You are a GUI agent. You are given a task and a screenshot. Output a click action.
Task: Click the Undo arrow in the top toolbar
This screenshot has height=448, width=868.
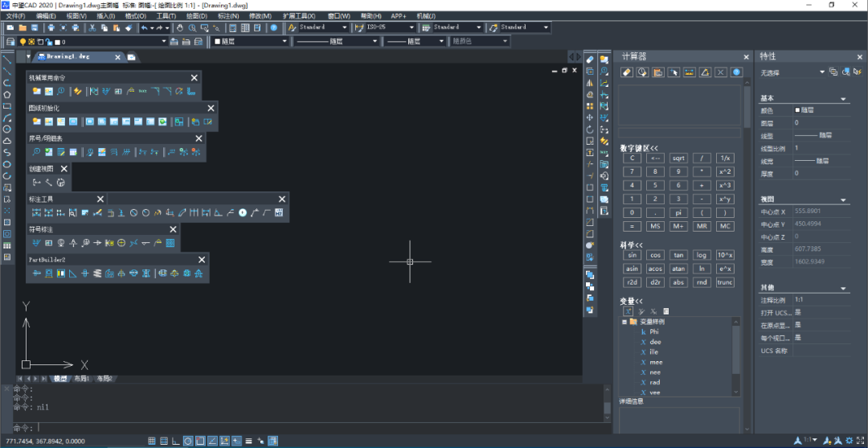pos(144,27)
